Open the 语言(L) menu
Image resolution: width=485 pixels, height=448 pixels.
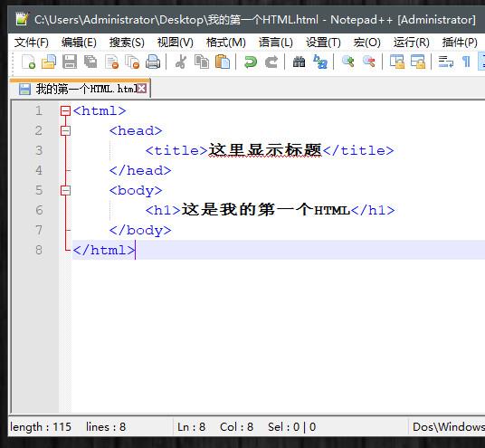276,43
